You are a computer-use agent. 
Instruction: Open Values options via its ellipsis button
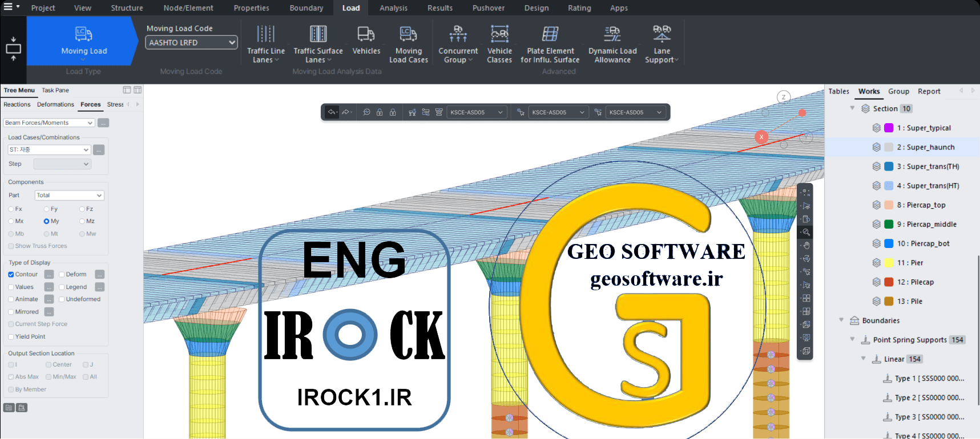point(49,287)
